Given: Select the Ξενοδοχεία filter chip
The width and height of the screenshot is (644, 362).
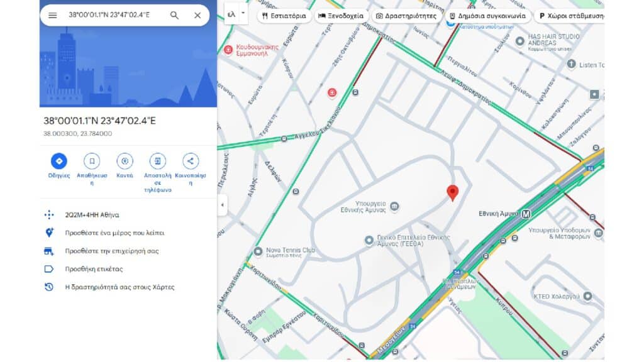Looking at the screenshot, I should pyautogui.click(x=341, y=16).
